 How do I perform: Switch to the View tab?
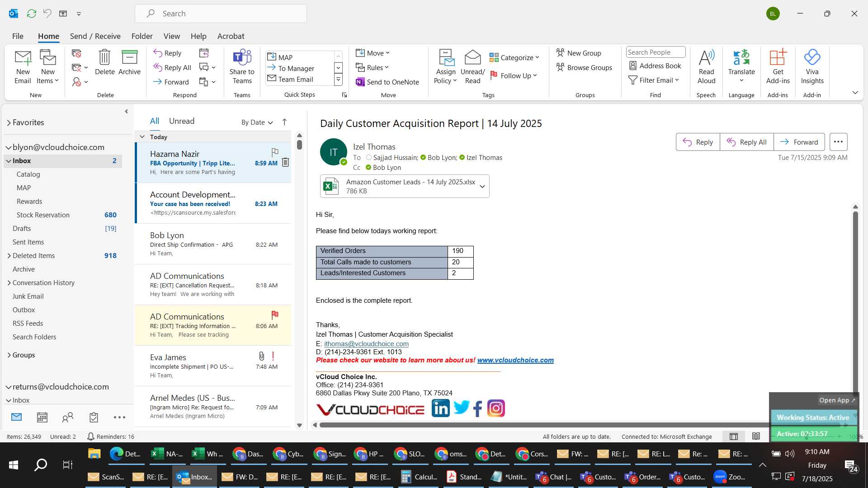tap(171, 36)
